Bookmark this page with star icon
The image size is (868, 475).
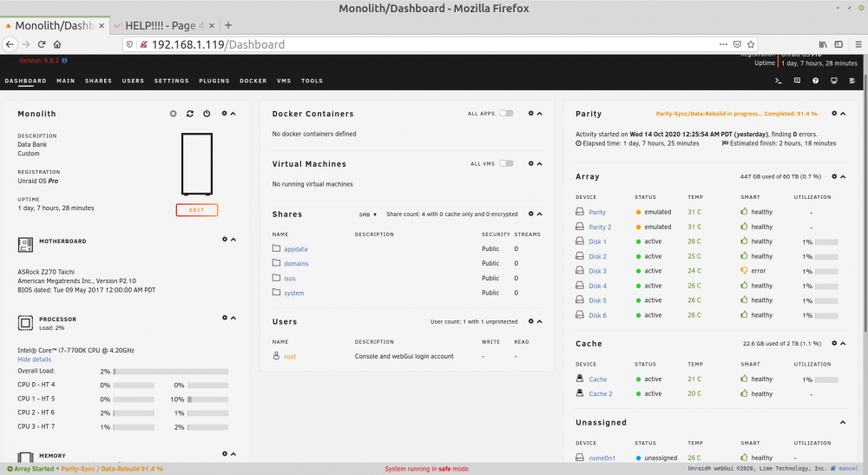[x=751, y=44]
